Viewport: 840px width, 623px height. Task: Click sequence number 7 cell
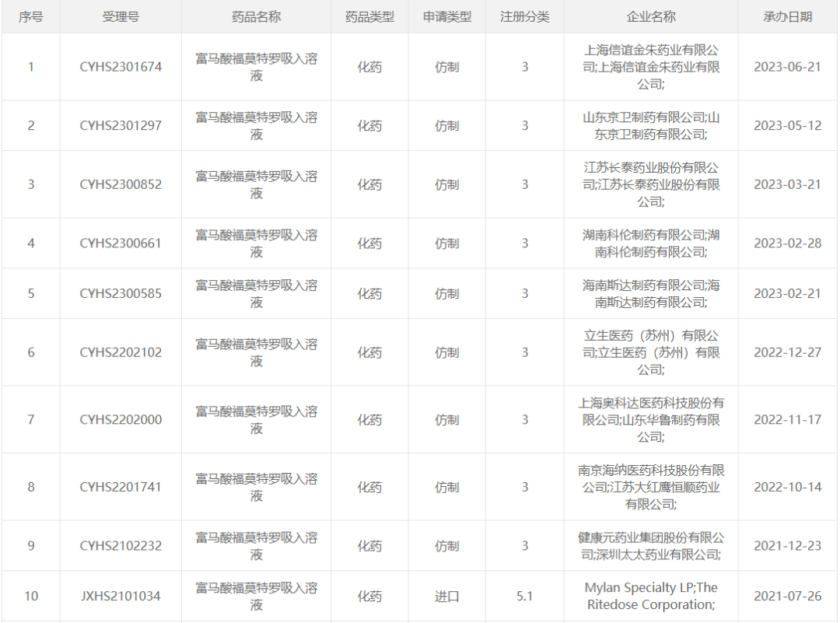pyautogui.click(x=30, y=419)
